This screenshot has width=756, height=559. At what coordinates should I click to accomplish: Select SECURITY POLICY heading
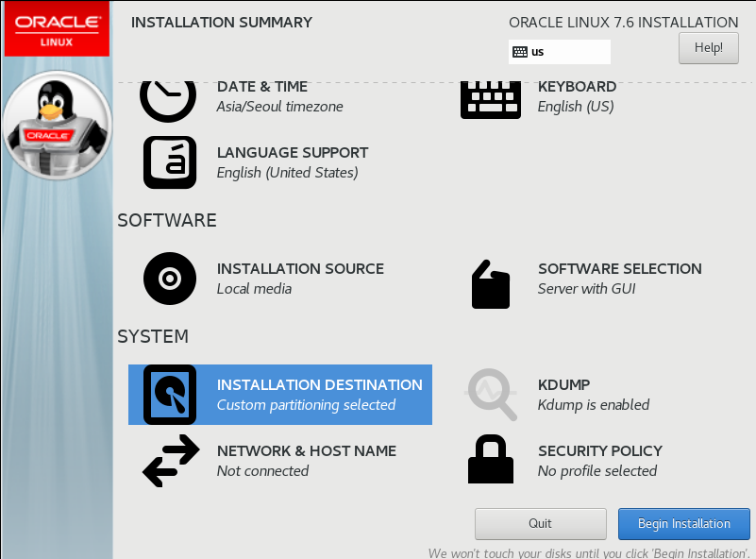click(600, 451)
